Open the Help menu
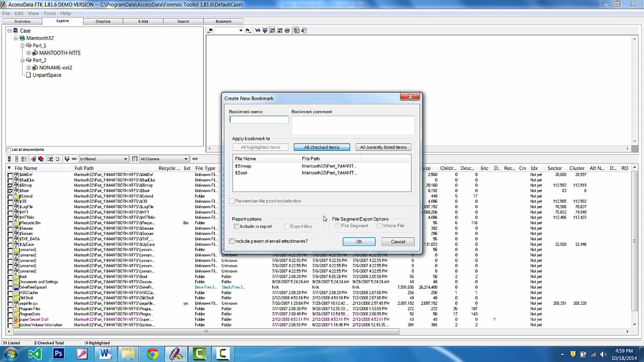This screenshot has height=362, width=644. tap(65, 13)
